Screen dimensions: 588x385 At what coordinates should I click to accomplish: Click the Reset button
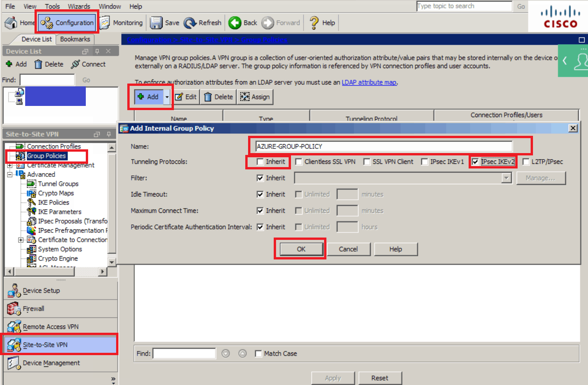[380, 378]
